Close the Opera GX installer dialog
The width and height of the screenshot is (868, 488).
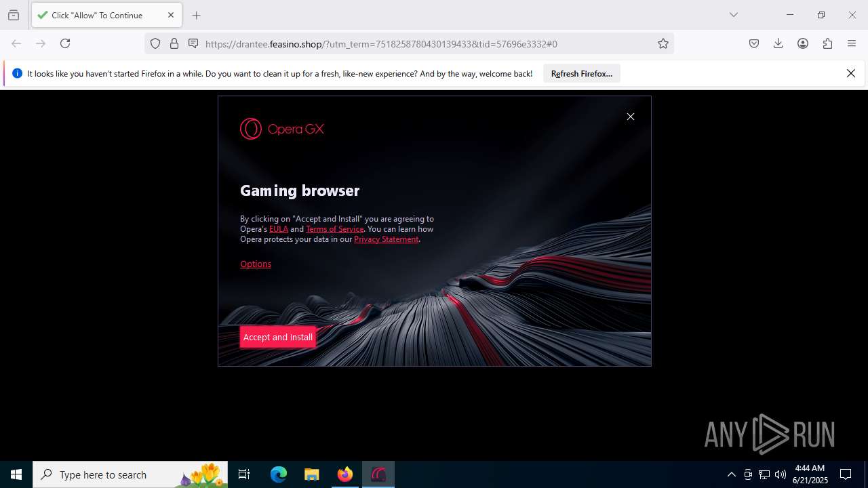pos(631,117)
